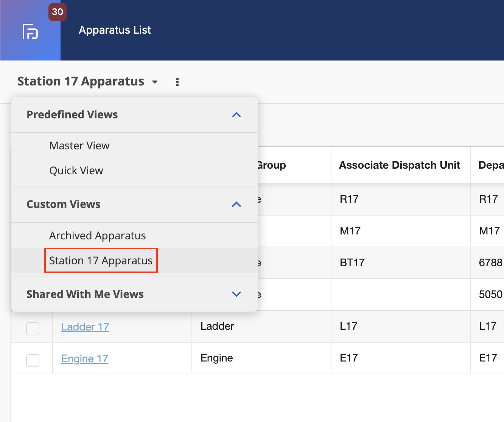Click the app logo icon in header

click(30, 31)
